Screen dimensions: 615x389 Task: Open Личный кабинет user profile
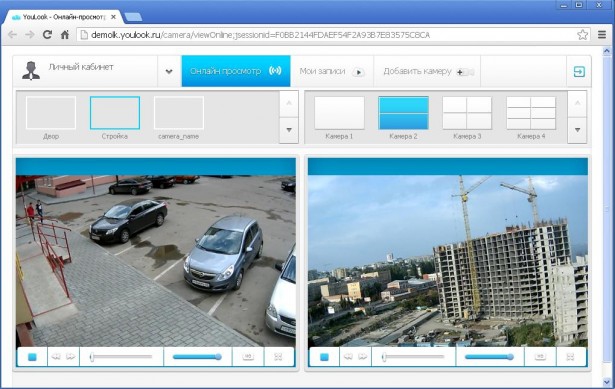click(86, 71)
